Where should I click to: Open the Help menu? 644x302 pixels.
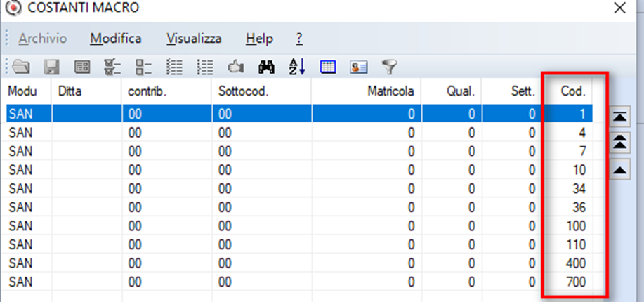coord(259,39)
